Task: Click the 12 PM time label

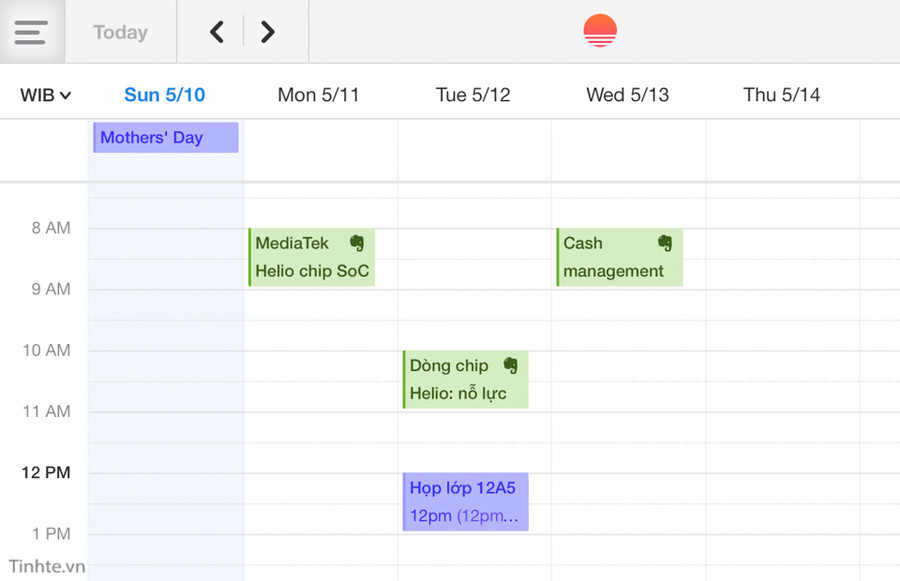Action: pos(44,472)
